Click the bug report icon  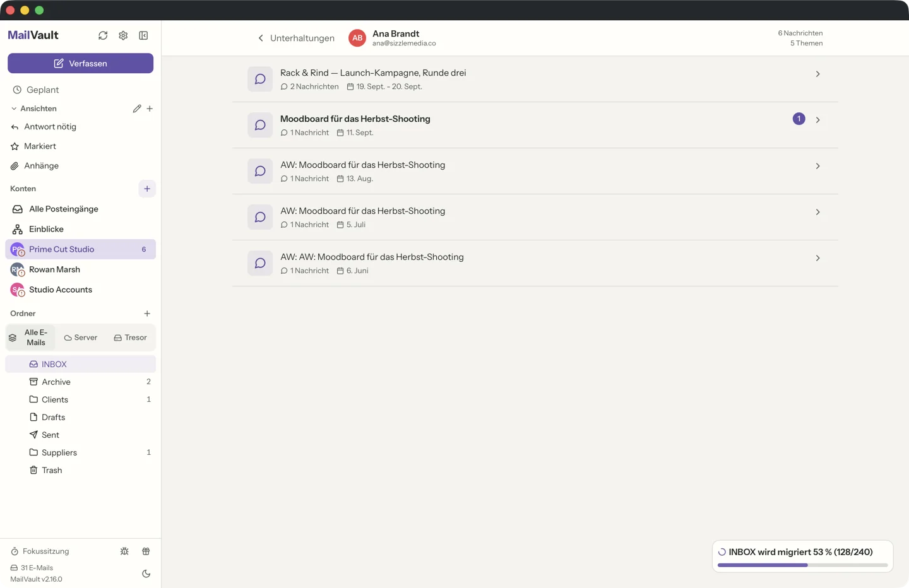point(124,551)
